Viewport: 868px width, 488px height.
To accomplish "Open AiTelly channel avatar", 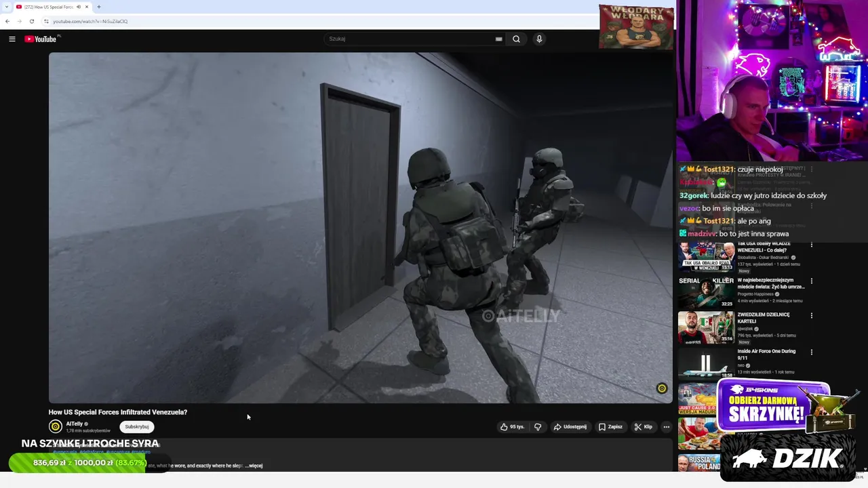I will pyautogui.click(x=56, y=426).
